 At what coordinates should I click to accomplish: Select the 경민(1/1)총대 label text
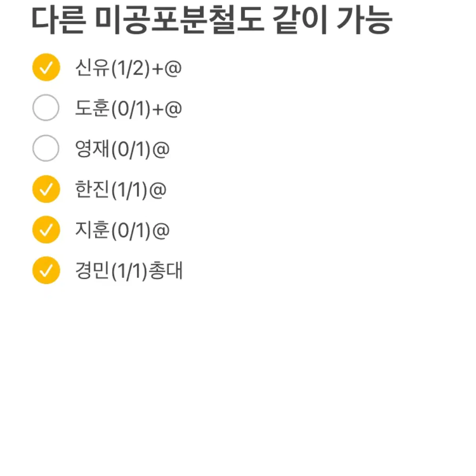(129, 271)
